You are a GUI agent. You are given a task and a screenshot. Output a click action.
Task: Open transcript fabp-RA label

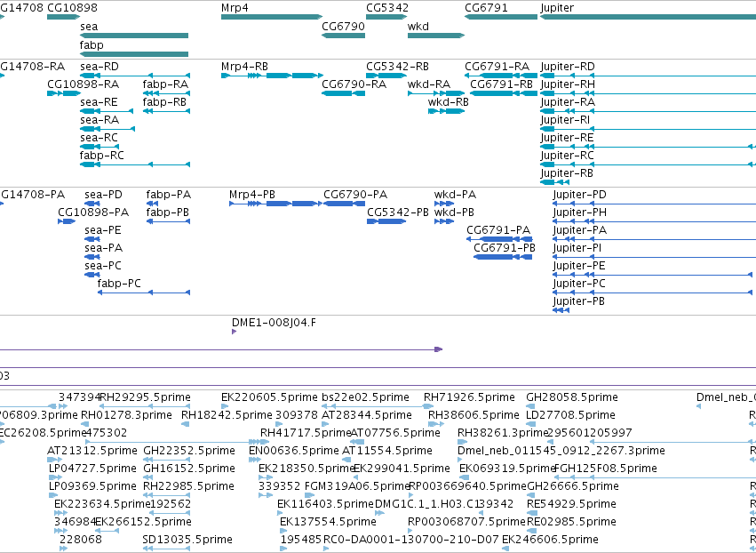[165, 84]
